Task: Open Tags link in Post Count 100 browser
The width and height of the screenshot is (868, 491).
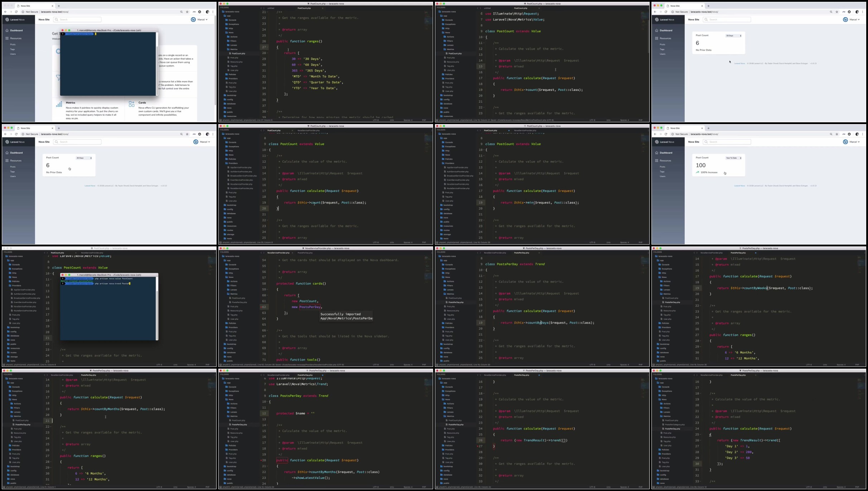Action: click(x=662, y=172)
